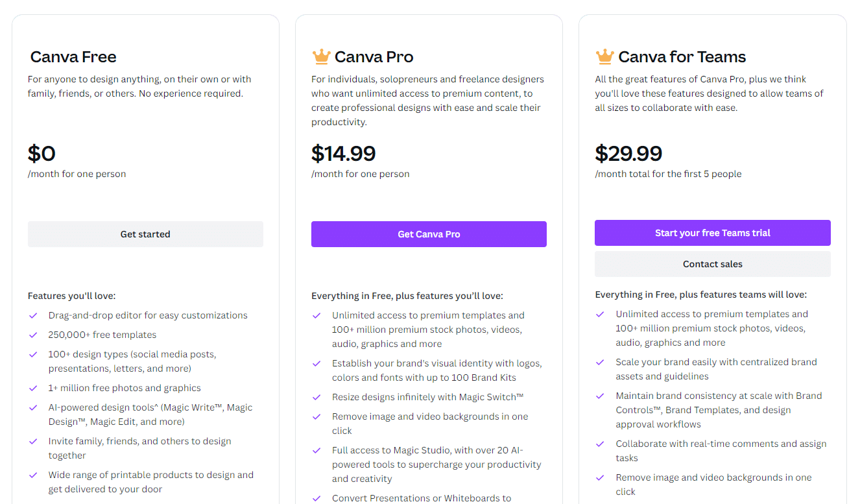The height and width of the screenshot is (504, 860).
Task: Click the crown icon beside Canva Pro
Action: pyautogui.click(x=321, y=56)
